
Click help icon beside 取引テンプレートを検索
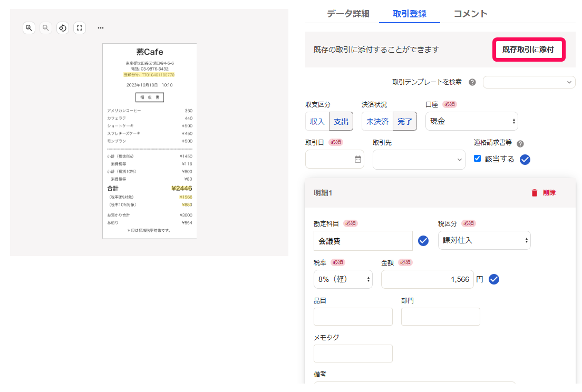pos(472,82)
